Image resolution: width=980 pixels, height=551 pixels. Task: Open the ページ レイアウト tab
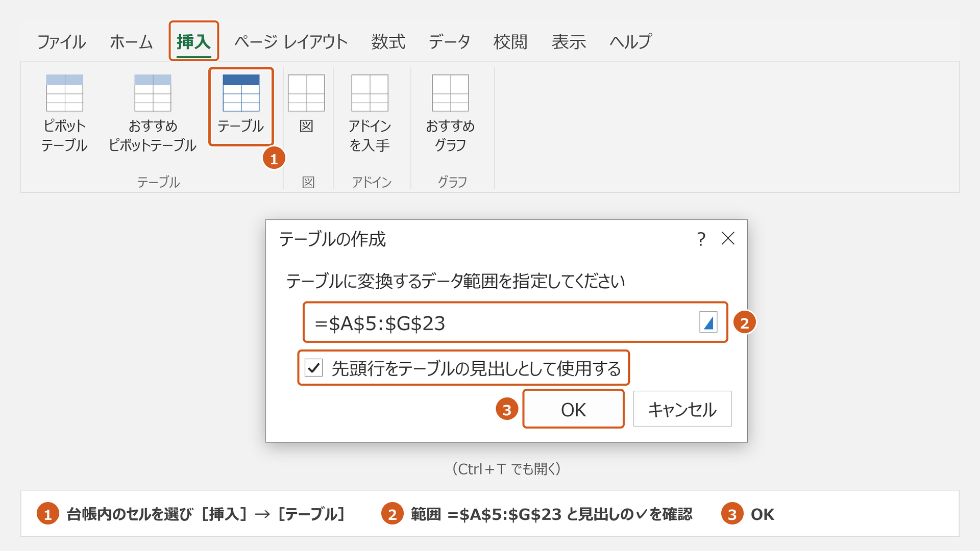coord(291,42)
